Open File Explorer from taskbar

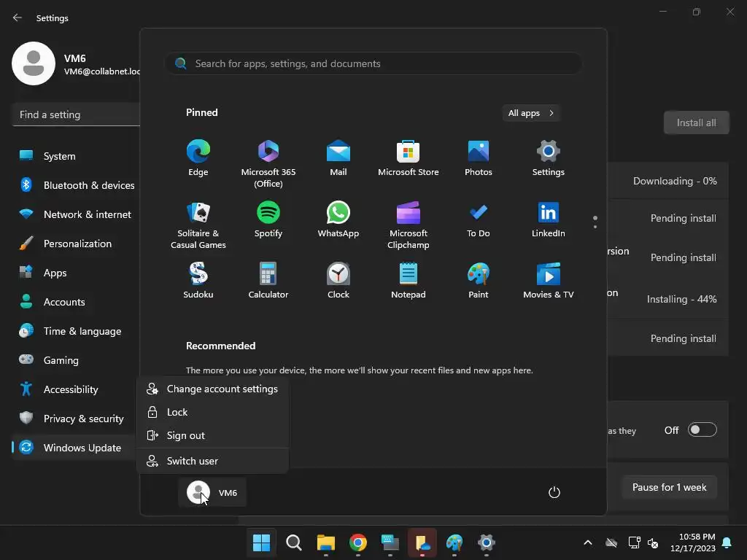(x=326, y=542)
